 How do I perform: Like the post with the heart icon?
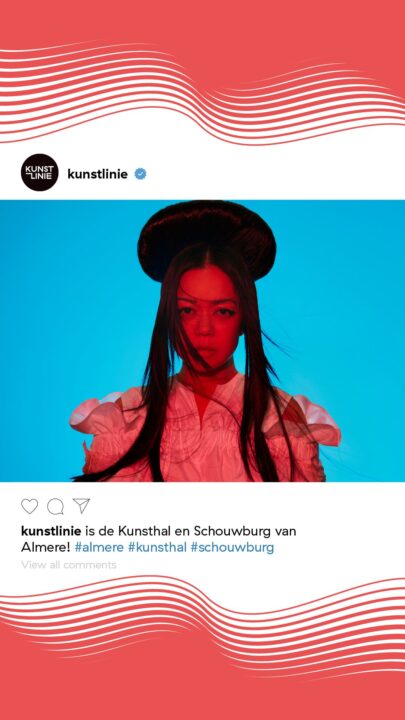click(x=29, y=506)
